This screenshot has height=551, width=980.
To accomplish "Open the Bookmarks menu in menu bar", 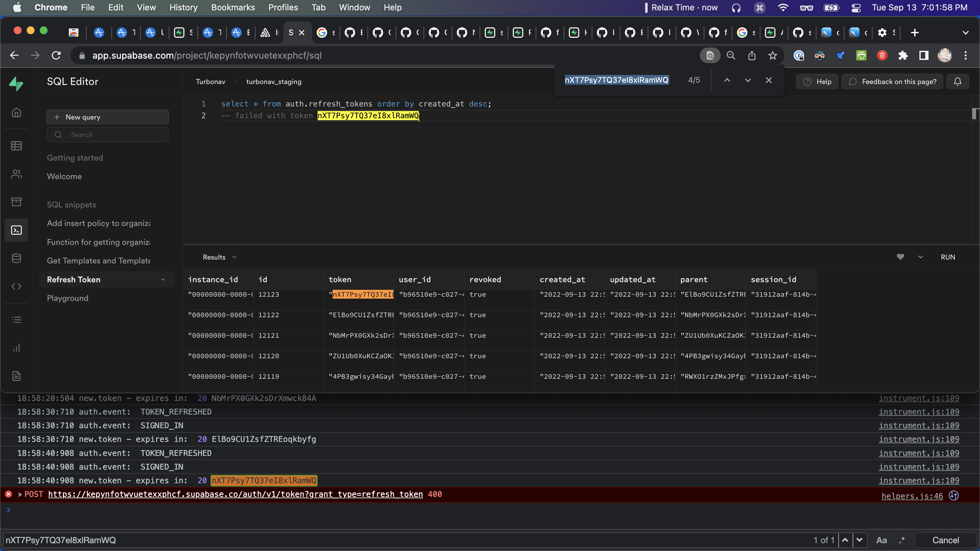I will (233, 7).
